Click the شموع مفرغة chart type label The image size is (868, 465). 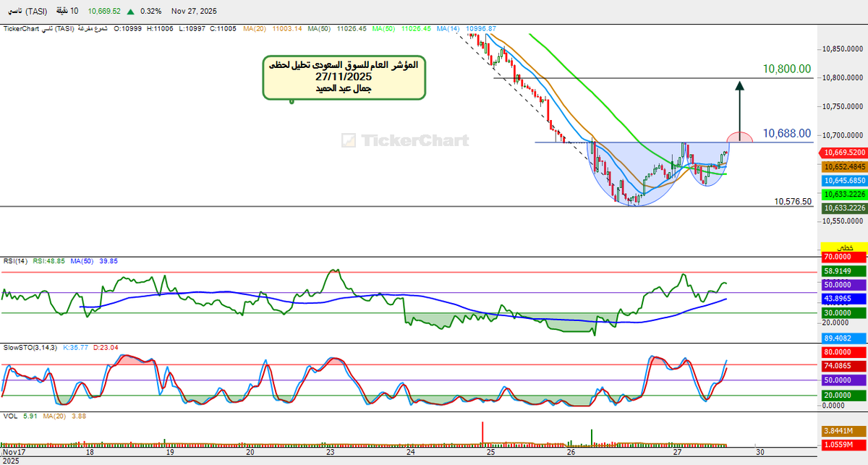(93, 29)
